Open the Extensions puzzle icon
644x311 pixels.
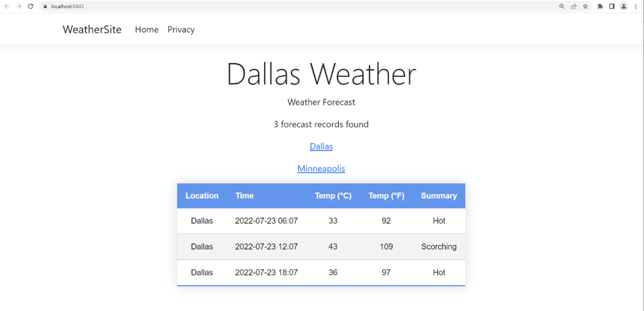tap(600, 6)
